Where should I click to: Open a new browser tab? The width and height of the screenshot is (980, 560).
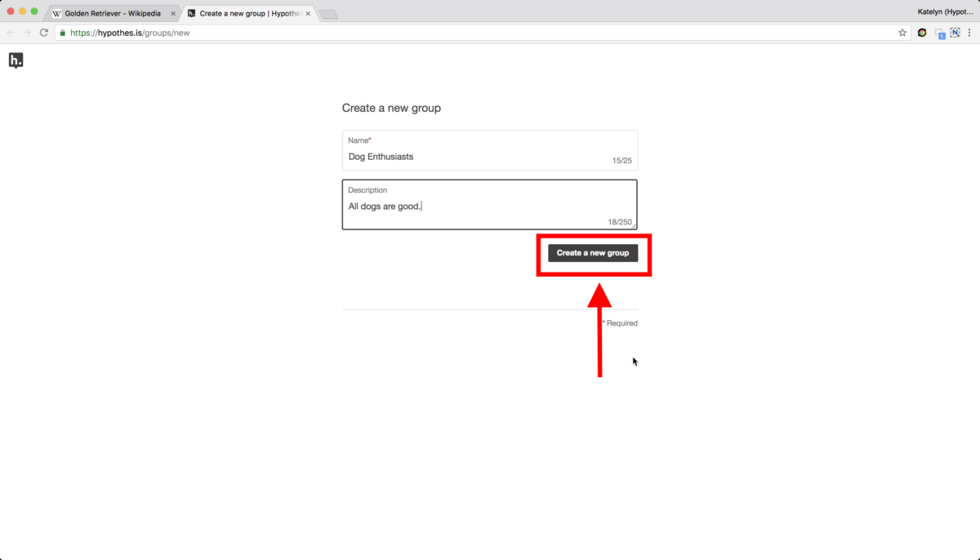(x=328, y=15)
